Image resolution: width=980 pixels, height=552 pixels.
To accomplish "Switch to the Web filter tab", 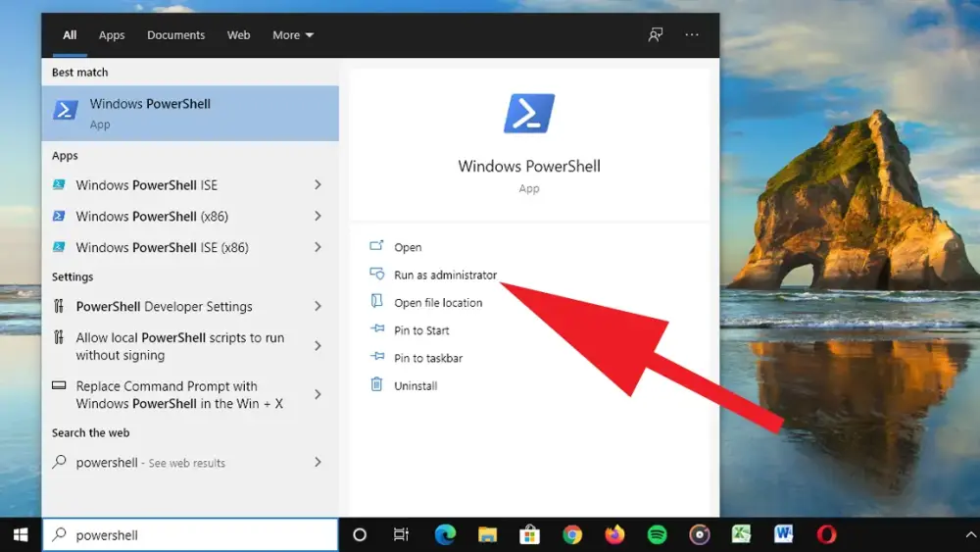I will pos(238,35).
